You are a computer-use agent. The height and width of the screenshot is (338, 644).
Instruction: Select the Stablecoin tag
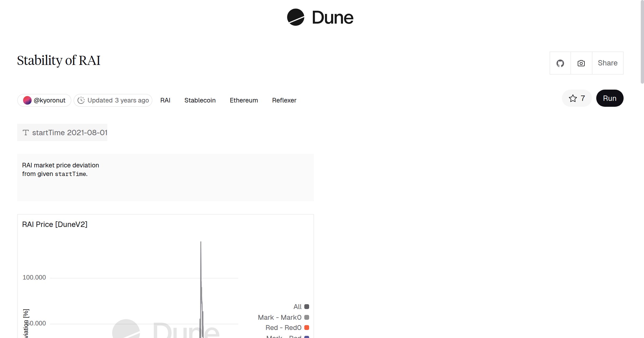pyautogui.click(x=200, y=100)
